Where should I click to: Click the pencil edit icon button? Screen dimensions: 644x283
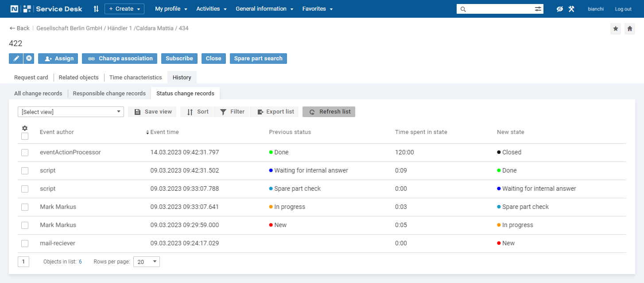(16, 59)
